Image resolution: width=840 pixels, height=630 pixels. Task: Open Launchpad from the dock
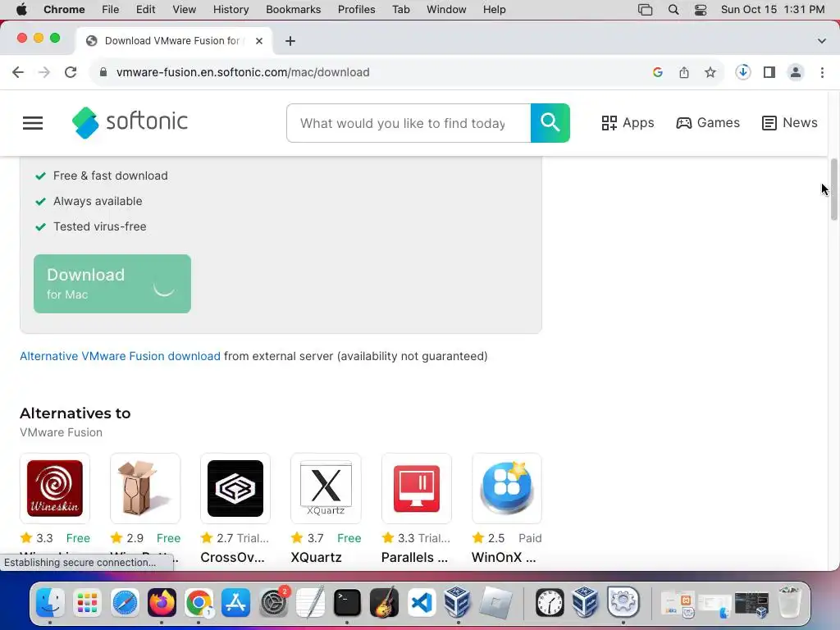[x=87, y=602]
